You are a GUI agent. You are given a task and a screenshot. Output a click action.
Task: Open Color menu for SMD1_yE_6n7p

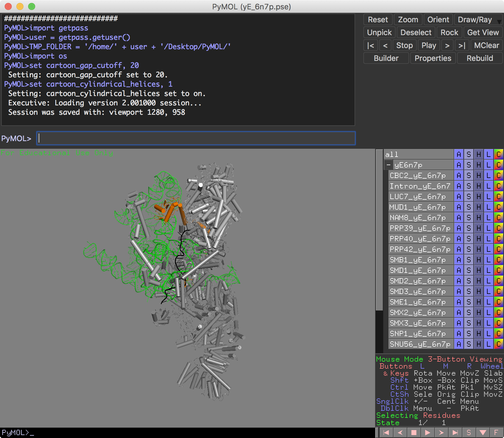coord(499,270)
